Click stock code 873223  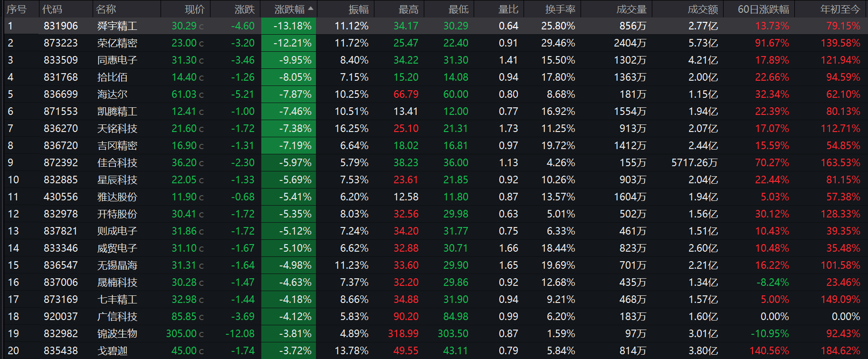pos(61,43)
